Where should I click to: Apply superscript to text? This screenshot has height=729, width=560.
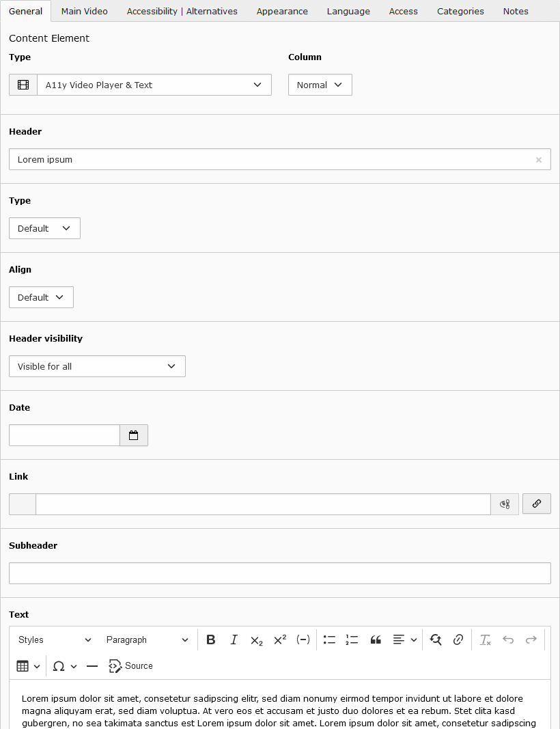279,639
